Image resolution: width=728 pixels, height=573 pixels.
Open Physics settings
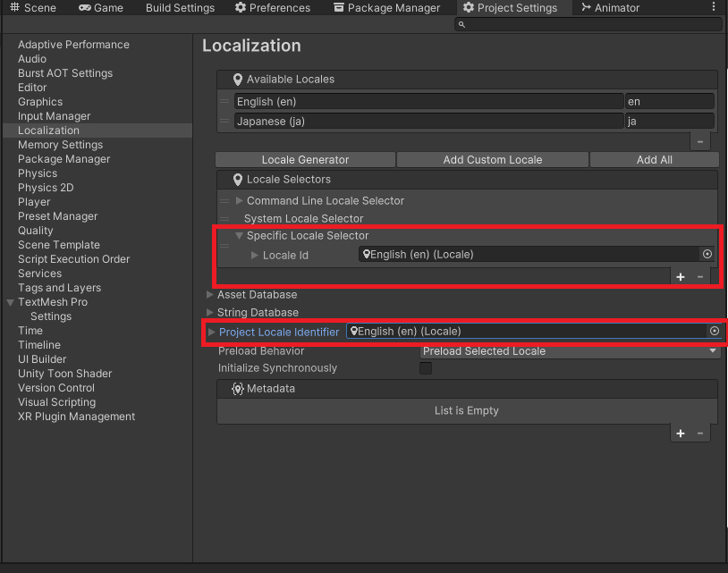pyautogui.click(x=38, y=173)
